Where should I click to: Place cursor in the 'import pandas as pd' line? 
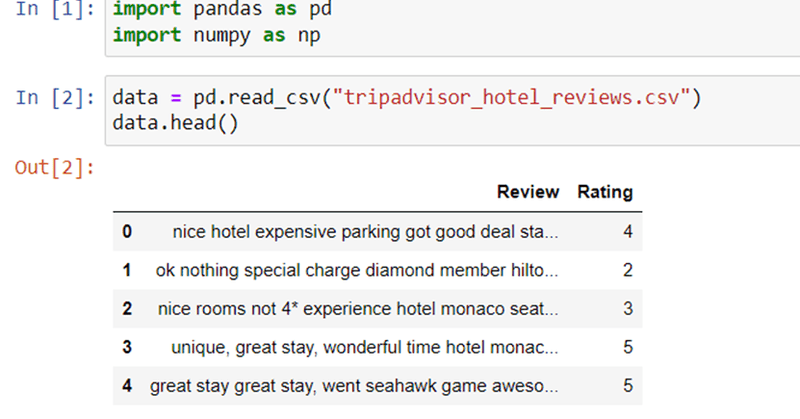[222, 11]
